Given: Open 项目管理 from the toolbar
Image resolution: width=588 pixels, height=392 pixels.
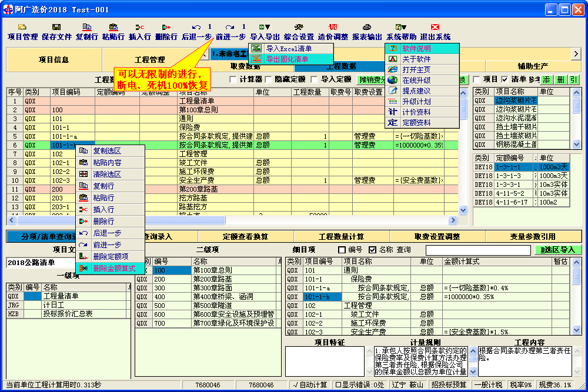Looking at the screenshot, I should [x=22, y=32].
